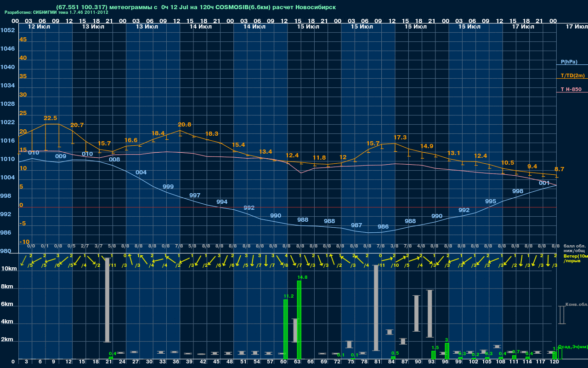Click the 17.3 temperature value
This screenshot has height=368, width=588.
[400, 138]
